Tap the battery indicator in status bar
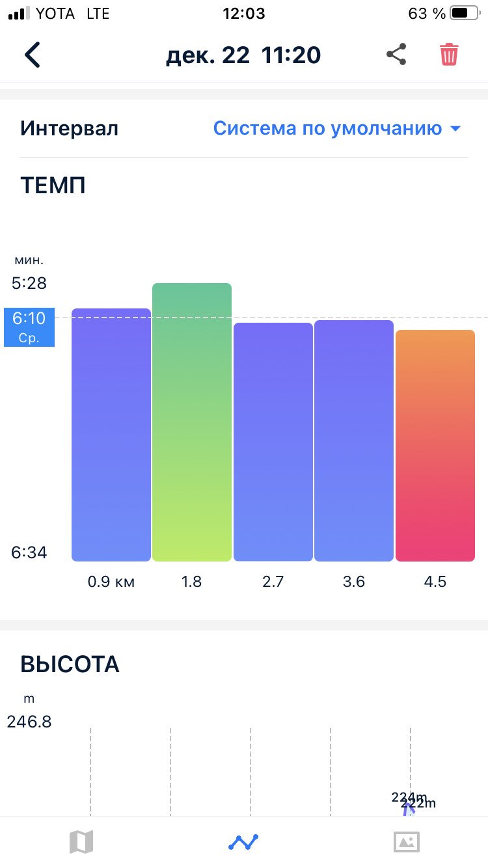Image resolution: width=488 pixels, height=868 pixels. point(463,14)
